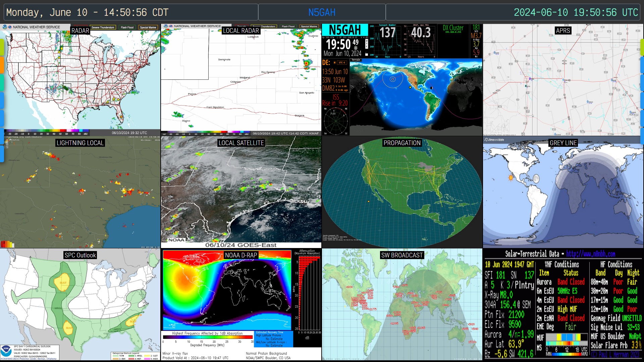Toggle Special Marine warnings on local radar
The width and height of the screenshot is (644, 362).
click(x=309, y=26)
